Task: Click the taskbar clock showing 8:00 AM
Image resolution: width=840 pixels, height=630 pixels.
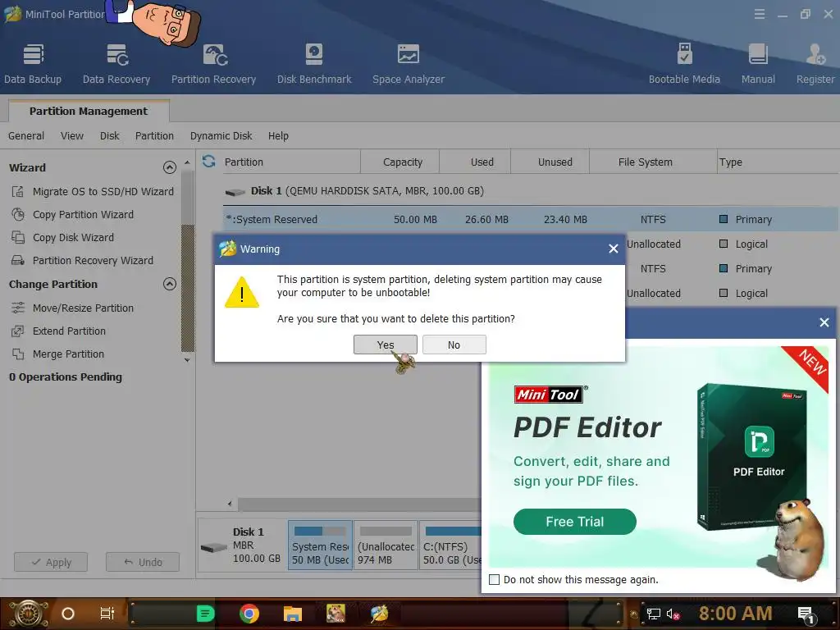Action: [735, 614]
